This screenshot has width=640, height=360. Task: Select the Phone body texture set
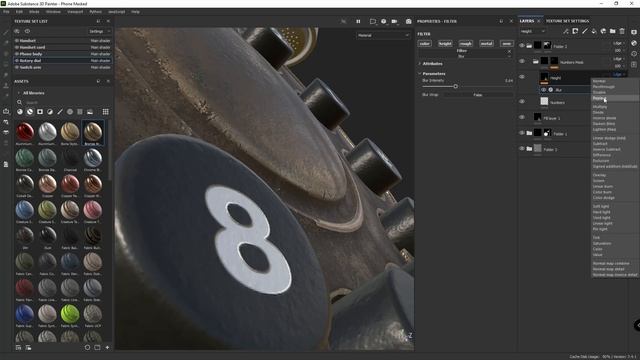click(x=63, y=54)
